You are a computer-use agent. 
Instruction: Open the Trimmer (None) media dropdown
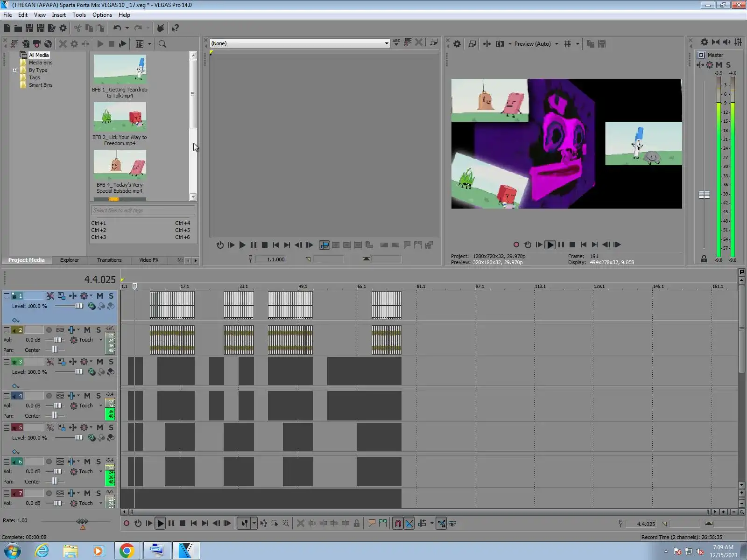387,43
